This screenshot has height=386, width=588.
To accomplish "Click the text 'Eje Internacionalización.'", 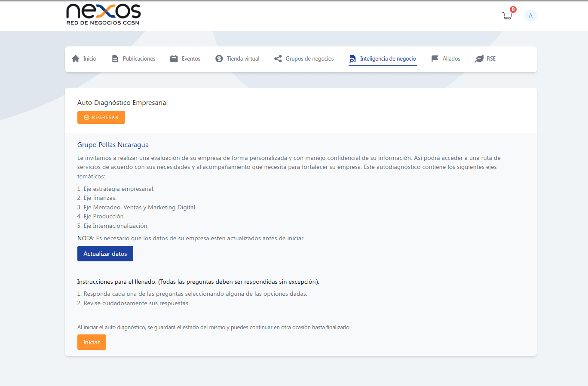I will pos(116,226).
